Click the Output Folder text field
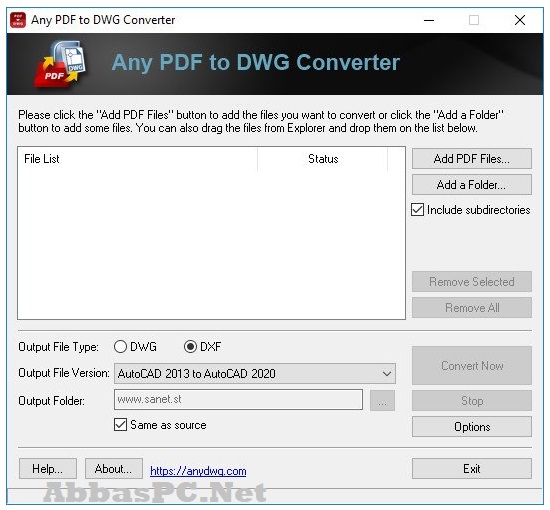This screenshot has width=550, height=510. pos(238,399)
